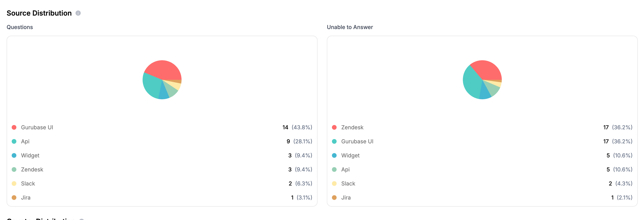Toggle the Jira series in Questions chart
The image size is (644, 220).
click(14, 197)
